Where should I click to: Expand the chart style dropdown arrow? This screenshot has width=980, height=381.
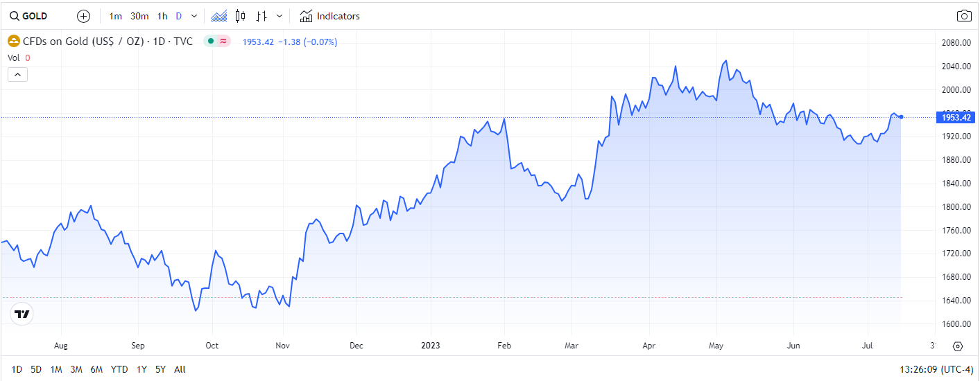(279, 16)
